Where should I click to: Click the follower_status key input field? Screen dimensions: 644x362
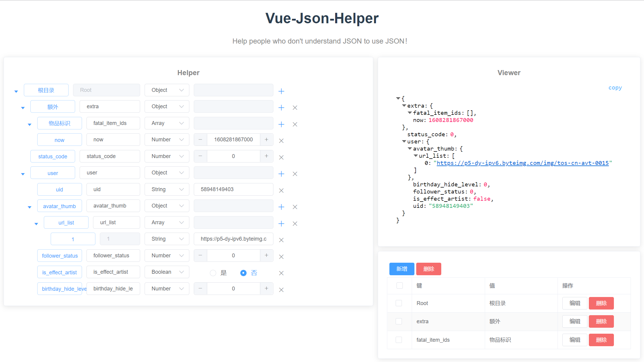coord(113,256)
